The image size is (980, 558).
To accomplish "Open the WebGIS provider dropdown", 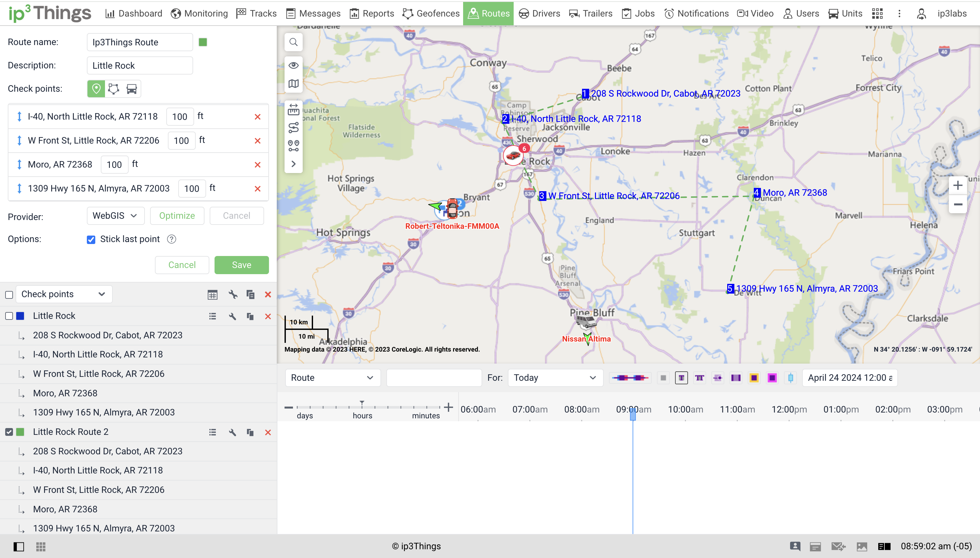I will tap(115, 216).
